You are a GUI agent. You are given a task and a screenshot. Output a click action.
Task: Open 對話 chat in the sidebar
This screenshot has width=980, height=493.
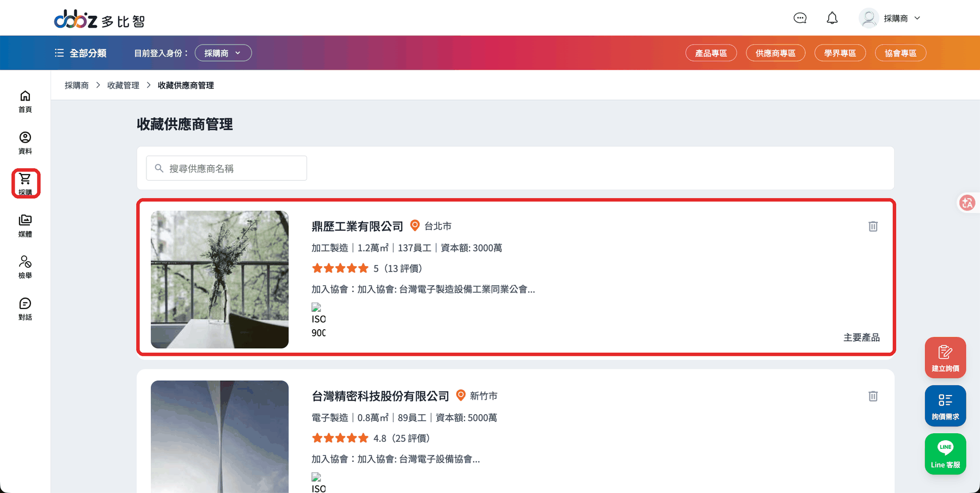point(25,309)
